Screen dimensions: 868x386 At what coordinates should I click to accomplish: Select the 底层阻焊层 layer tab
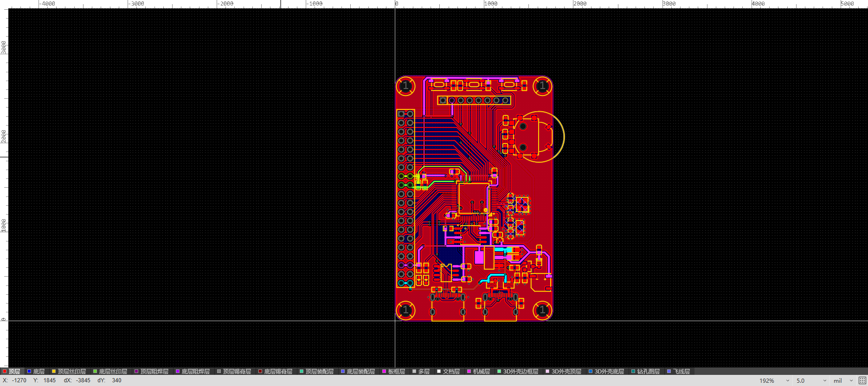[x=193, y=372]
